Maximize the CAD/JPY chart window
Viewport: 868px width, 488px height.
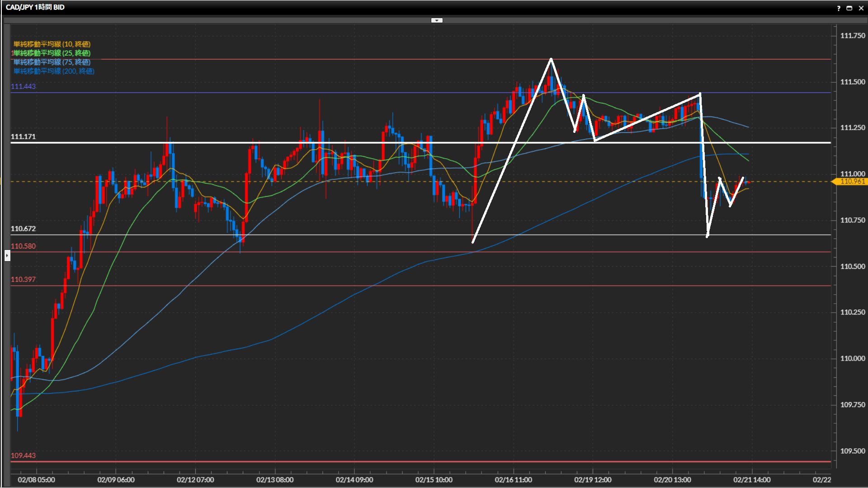tap(849, 8)
